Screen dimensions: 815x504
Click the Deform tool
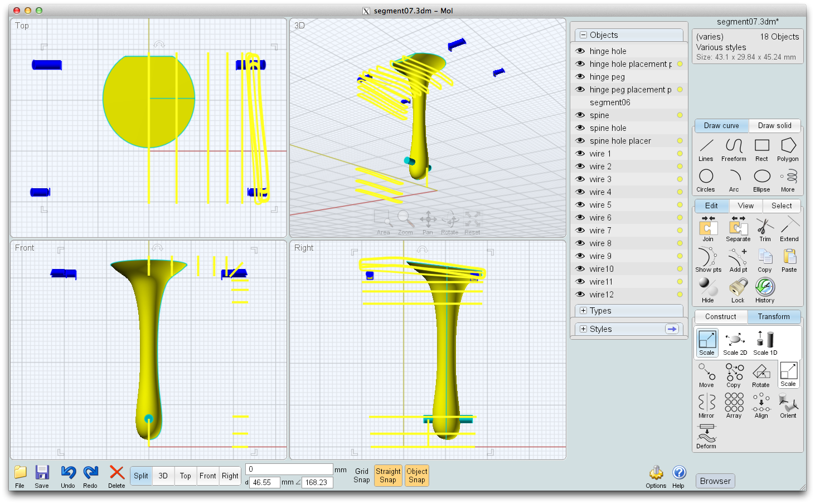coord(706,436)
